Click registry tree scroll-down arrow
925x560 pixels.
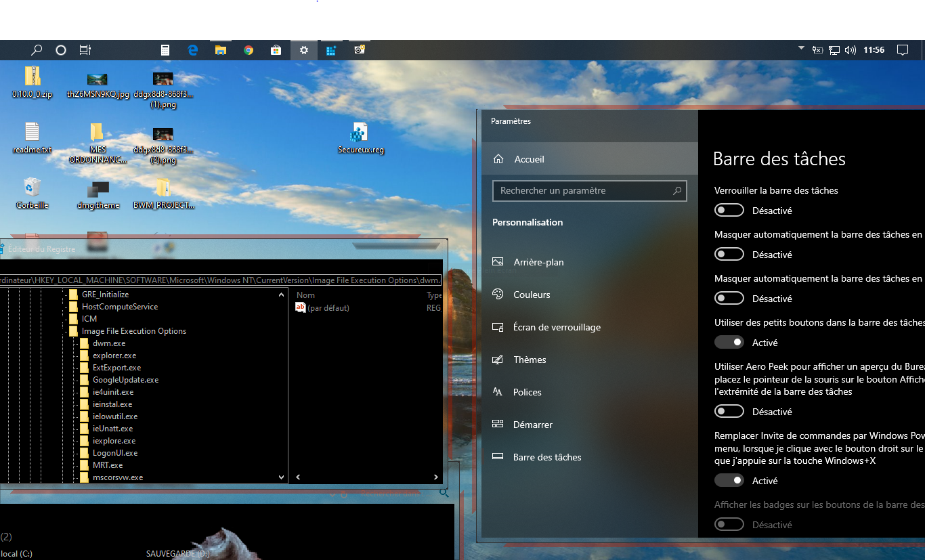pos(282,477)
